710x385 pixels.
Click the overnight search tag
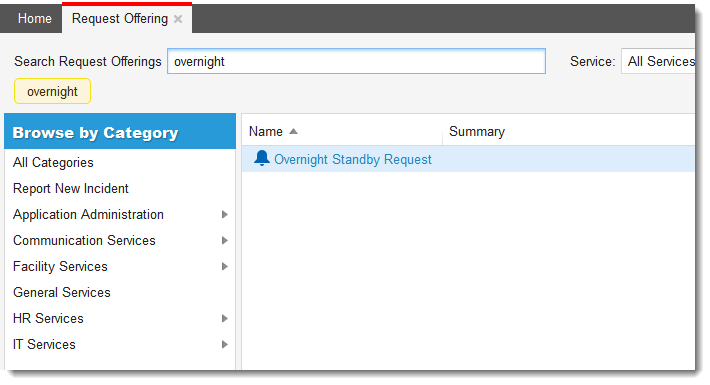click(52, 91)
